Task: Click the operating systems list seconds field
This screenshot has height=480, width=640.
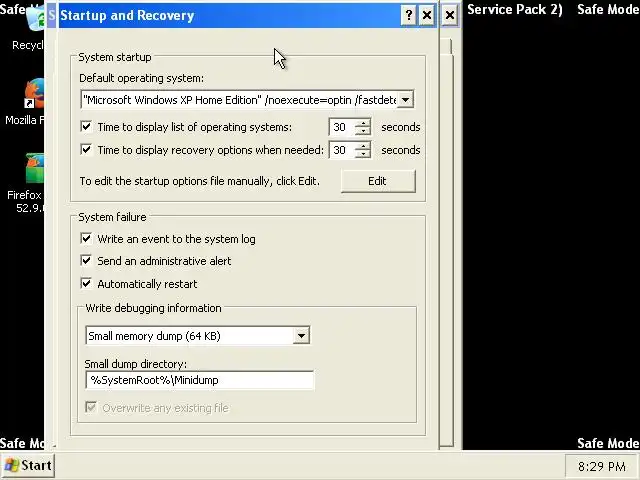Action: pos(342,127)
